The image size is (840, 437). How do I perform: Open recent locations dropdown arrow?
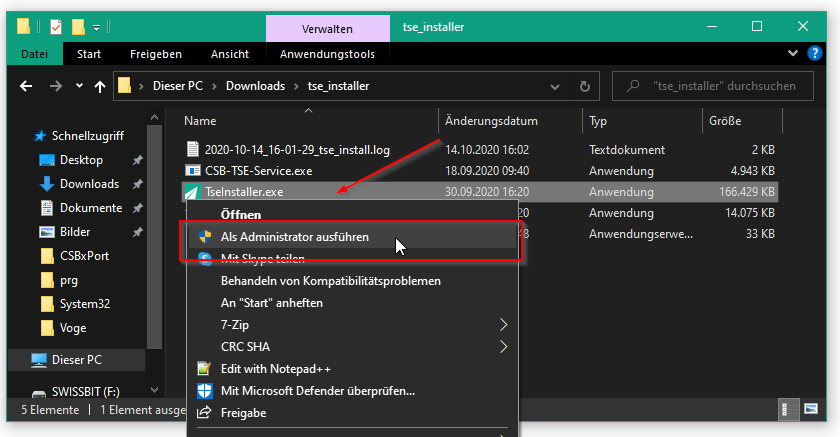(x=79, y=85)
